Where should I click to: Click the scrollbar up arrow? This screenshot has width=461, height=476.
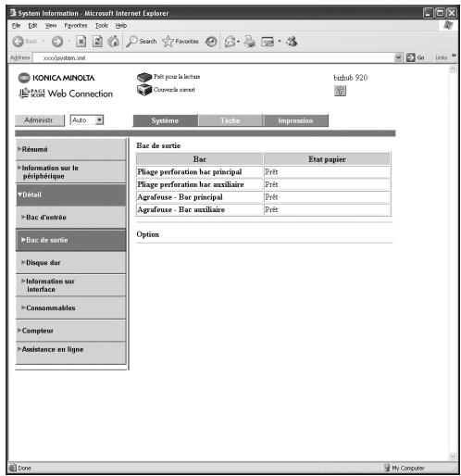[x=453, y=69]
